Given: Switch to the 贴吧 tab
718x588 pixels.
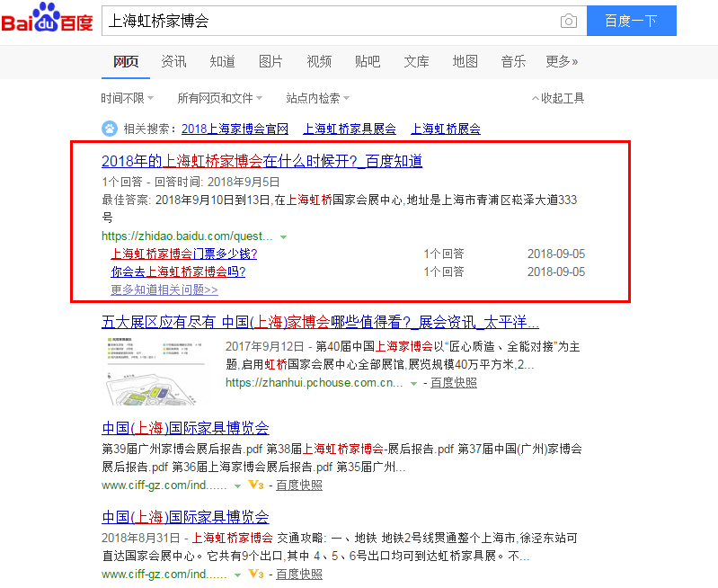Looking at the screenshot, I should [x=368, y=61].
